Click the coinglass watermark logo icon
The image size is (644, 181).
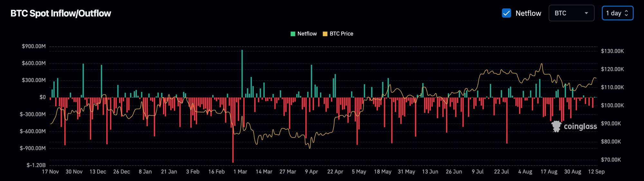pyautogui.click(x=556, y=126)
